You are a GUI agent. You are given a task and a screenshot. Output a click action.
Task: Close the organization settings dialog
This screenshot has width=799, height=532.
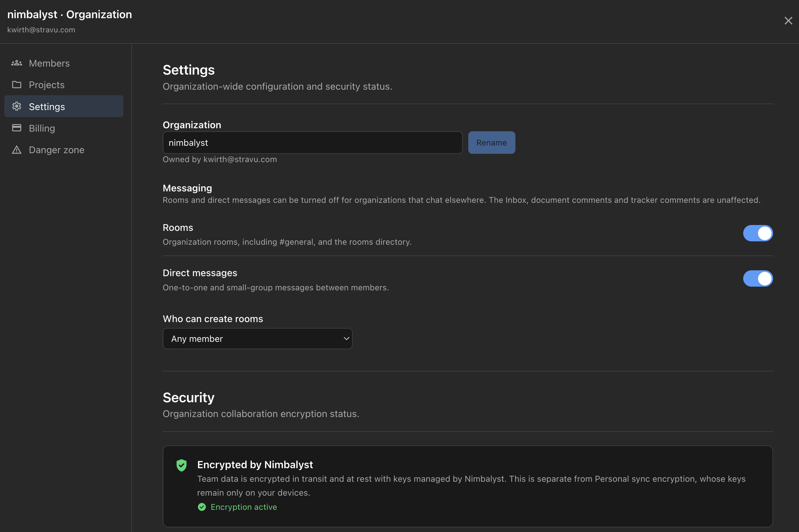(x=788, y=21)
